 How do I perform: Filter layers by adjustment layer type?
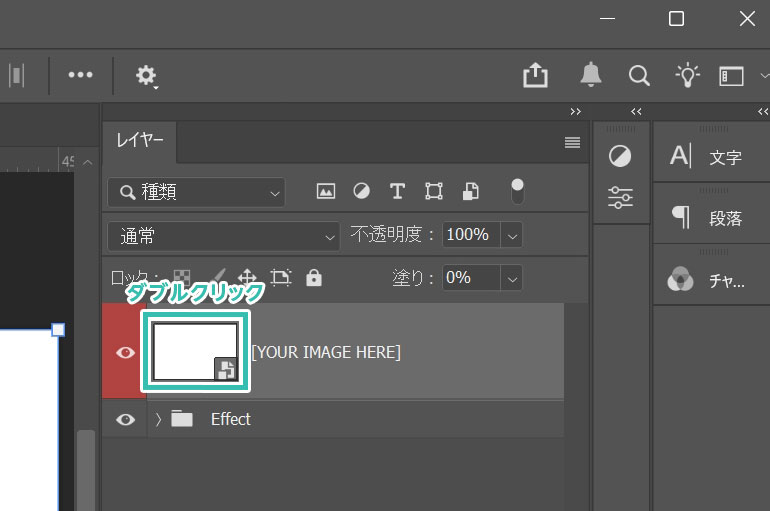click(x=361, y=191)
